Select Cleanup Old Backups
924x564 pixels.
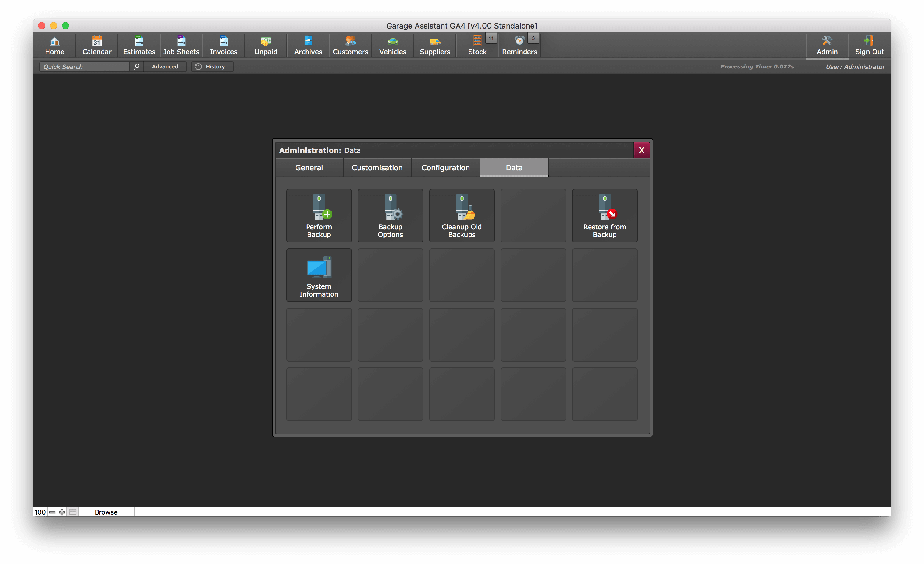[x=462, y=215]
